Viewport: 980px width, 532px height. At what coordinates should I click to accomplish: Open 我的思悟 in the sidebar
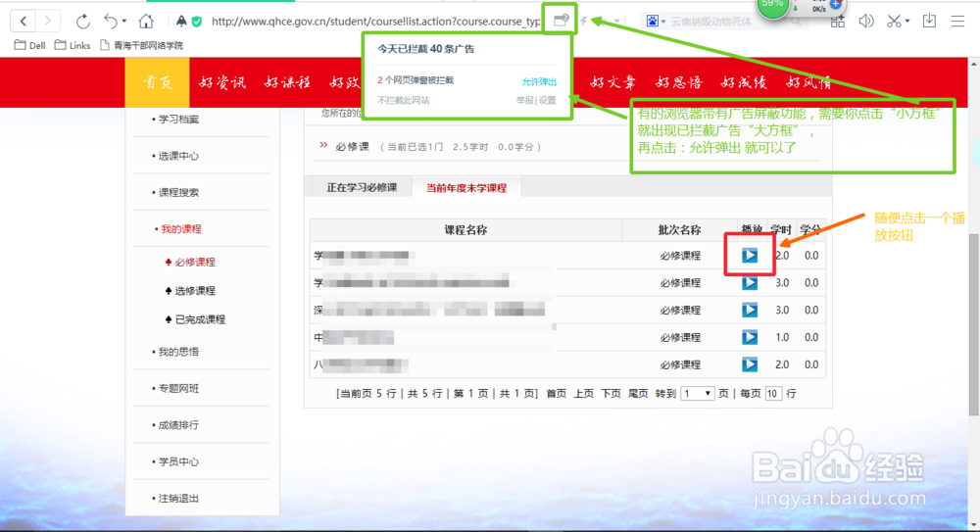point(178,352)
